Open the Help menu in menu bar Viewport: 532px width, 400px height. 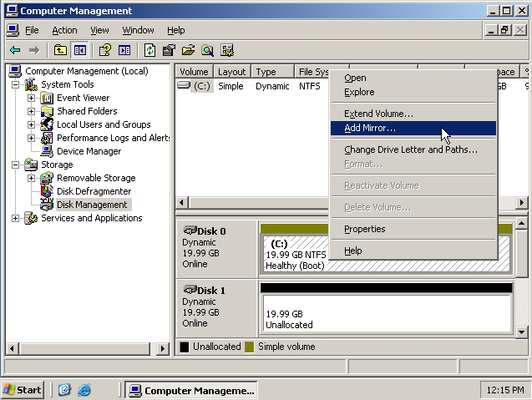pos(175,31)
